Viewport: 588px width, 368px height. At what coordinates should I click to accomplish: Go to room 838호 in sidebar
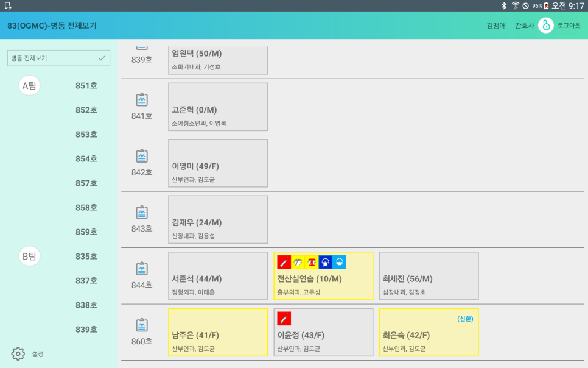[86, 305]
